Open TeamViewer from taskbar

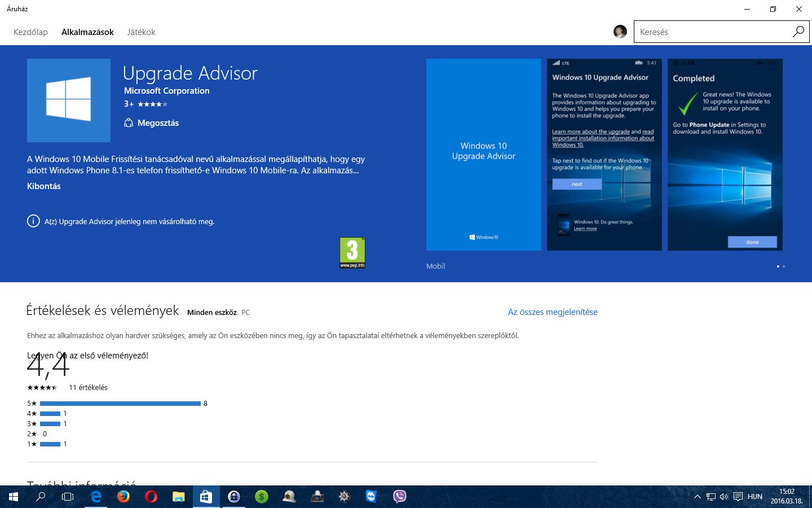coord(371,497)
